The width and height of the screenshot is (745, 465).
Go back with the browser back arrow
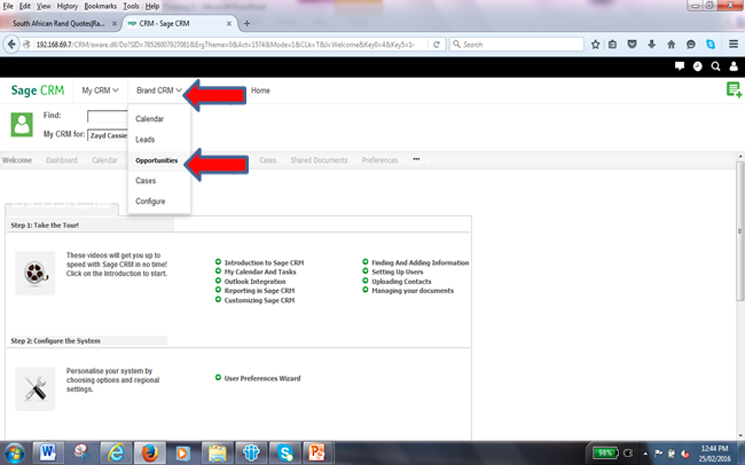(11, 44)
